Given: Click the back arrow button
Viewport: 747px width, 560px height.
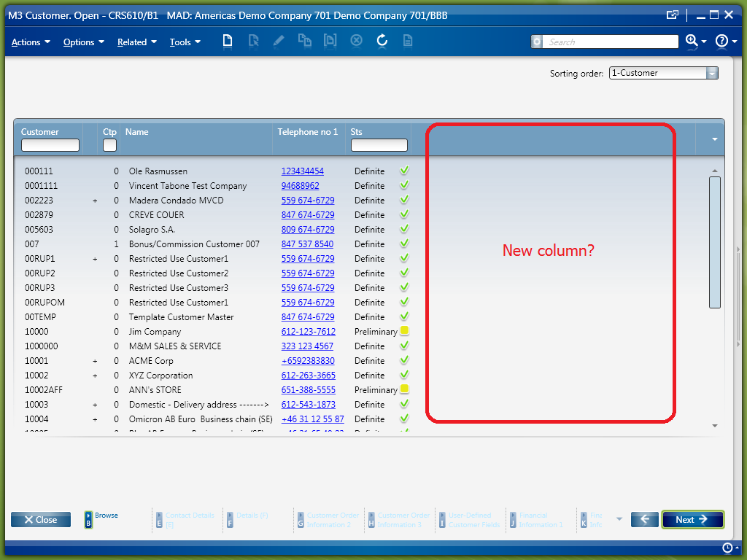Looking at the screenshot, I should pyautogui.click(x=645, y=519).
